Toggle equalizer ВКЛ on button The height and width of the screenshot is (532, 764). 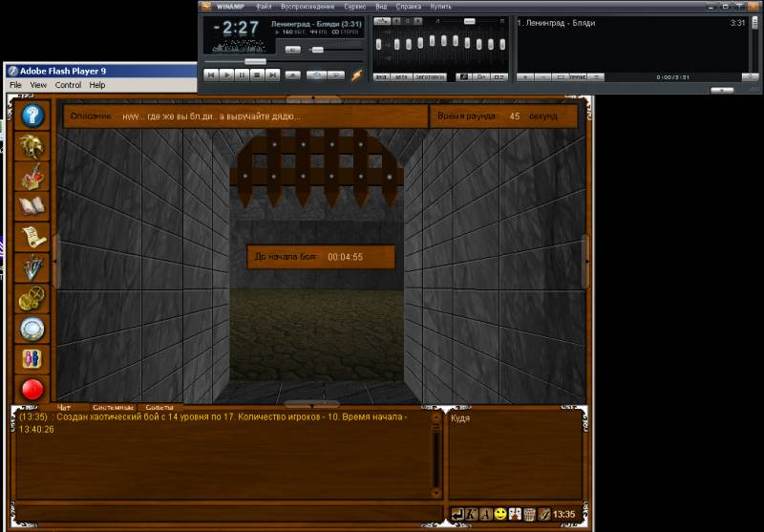[x=383, y=77]
